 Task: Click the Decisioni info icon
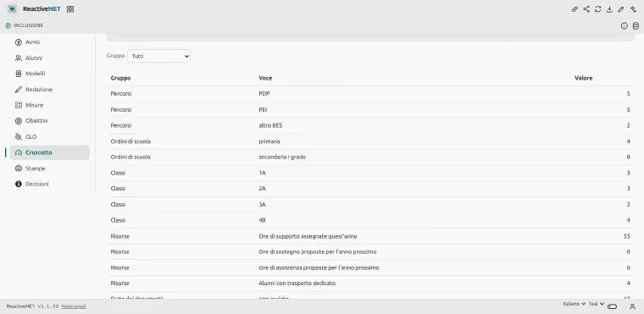[x=19, y=184]
